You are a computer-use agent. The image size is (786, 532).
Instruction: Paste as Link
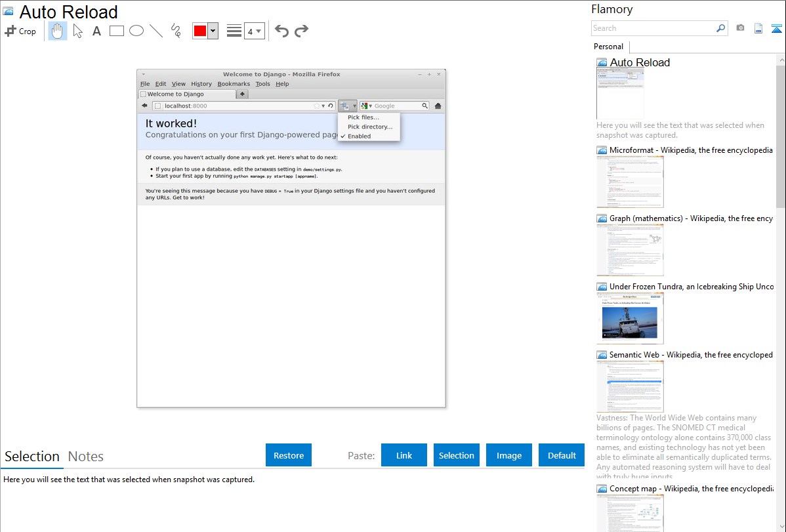point(404,455)
